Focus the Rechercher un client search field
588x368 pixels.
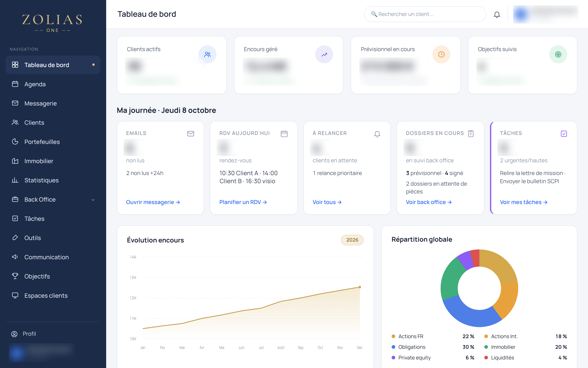[425, 14]
